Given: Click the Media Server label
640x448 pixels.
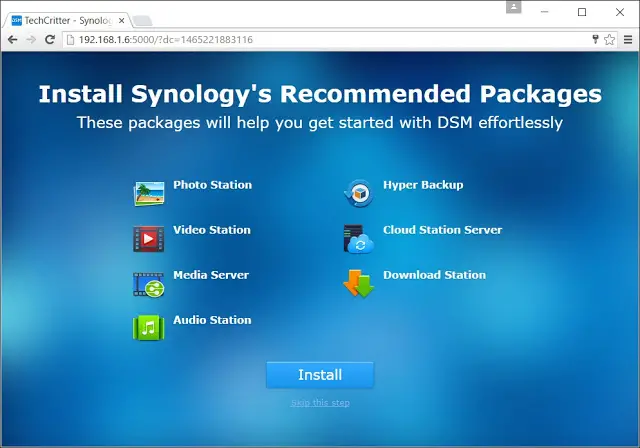Looking at the screenshot, I should pos(211,275).
